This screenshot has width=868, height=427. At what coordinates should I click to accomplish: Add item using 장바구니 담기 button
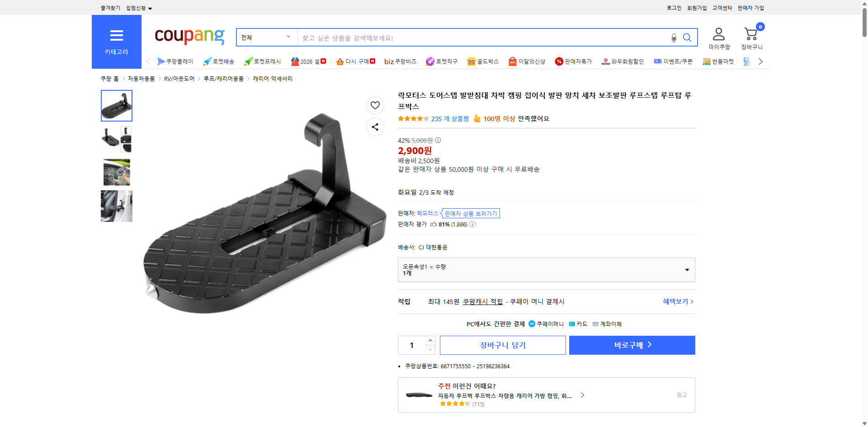click(503, 345)
